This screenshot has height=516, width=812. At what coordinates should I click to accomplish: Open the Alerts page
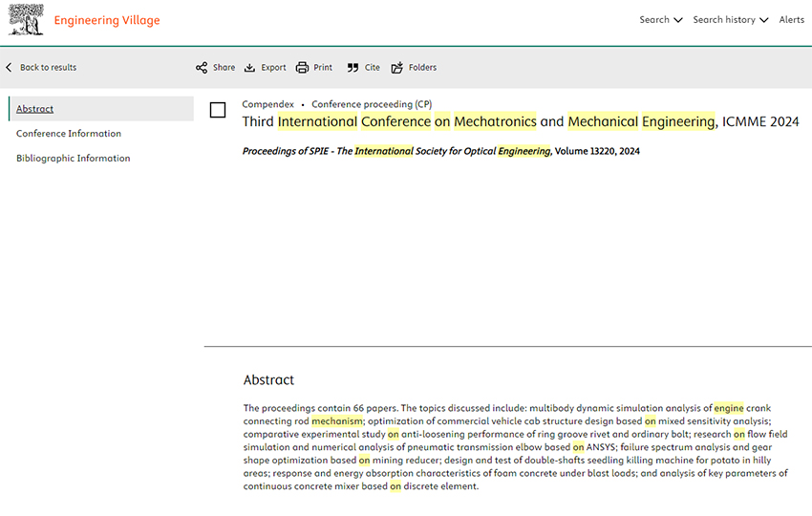(x=791, y=20)
